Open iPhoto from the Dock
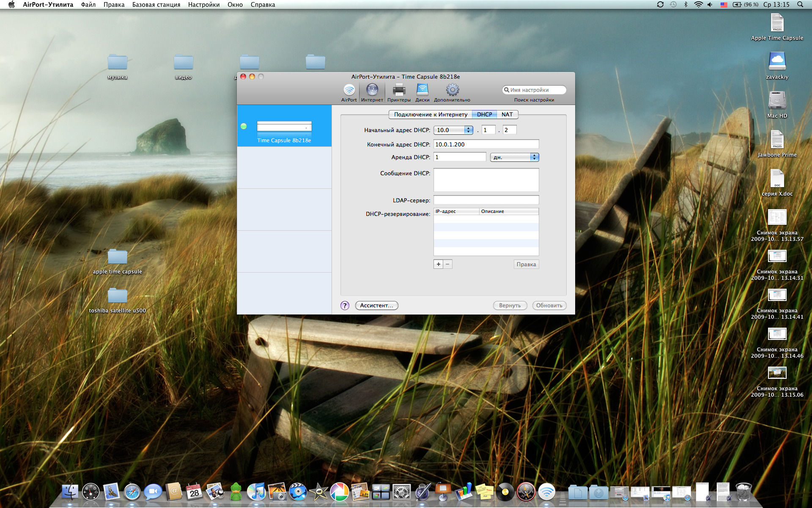This screenshot has width=812, height=508. (277, 492)
